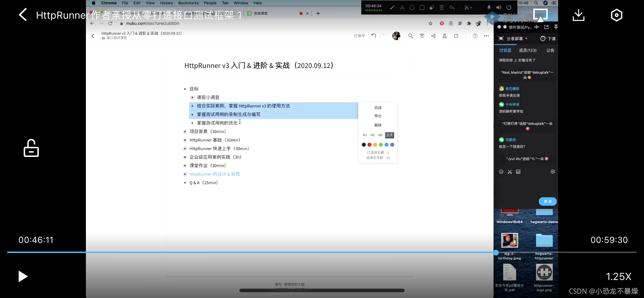Undo the last annotation stroke

click(x=452, y=7)
